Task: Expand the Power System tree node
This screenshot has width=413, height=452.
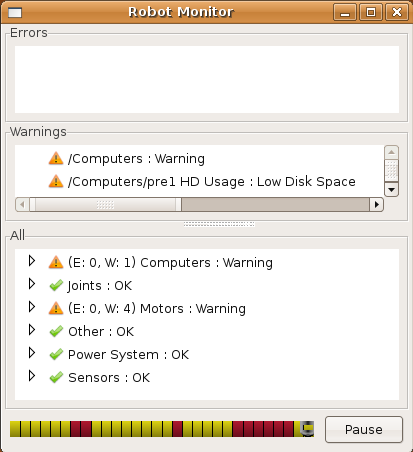Action: (32, 353)
